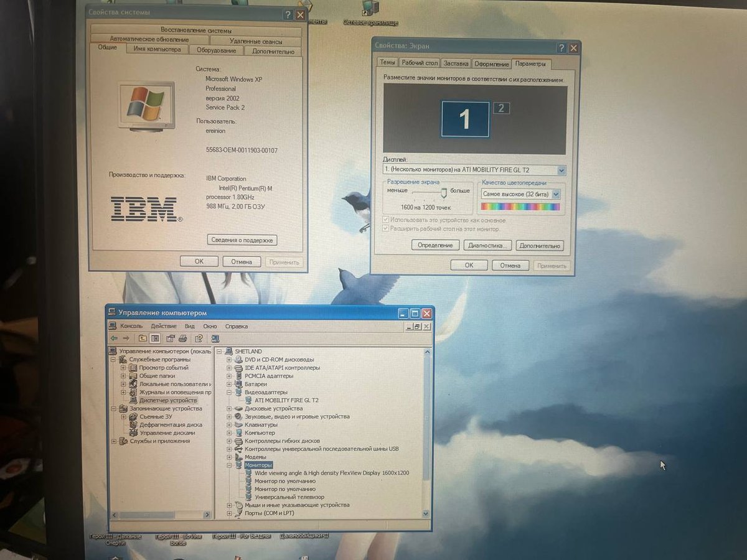Click the Help icon in Computer Management toolbar
This screenshot has width=747, height=560.
click(199, 338)
